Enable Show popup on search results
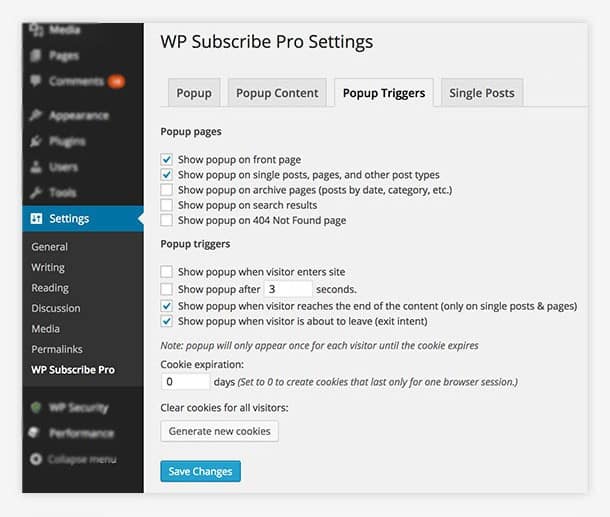This screenshot has height=517, width=610. 167,205
